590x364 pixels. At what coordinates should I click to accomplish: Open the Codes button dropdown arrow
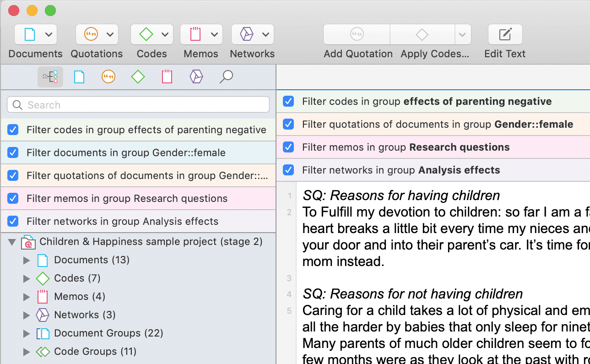165,34
